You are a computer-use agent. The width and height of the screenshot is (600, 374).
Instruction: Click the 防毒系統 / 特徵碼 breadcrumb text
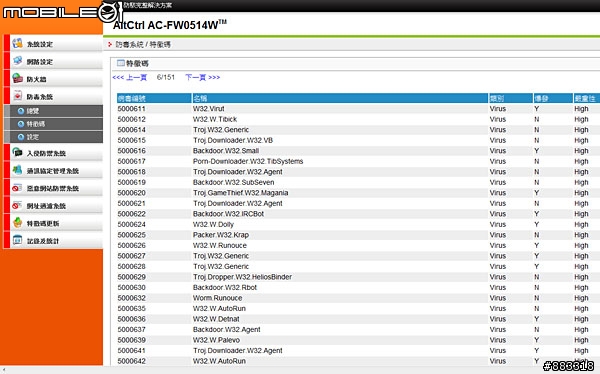tap(143, 45)
